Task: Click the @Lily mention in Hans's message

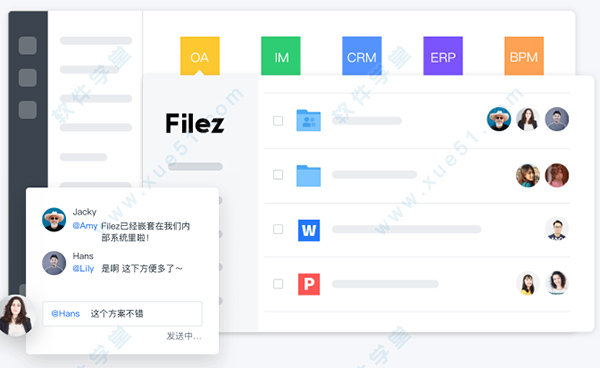Action: click(83, 269)
